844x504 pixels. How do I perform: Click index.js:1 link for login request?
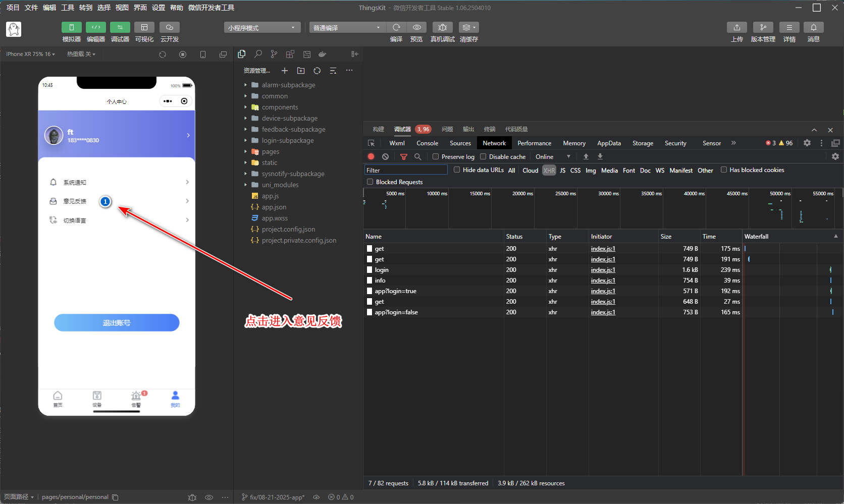pos(603,270)
